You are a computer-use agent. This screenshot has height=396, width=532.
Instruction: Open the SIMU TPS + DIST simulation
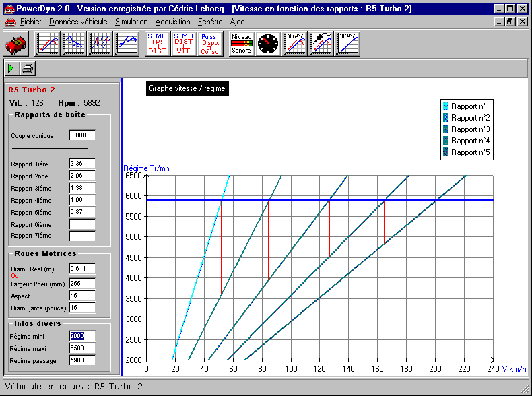click(x=158, y=44)
